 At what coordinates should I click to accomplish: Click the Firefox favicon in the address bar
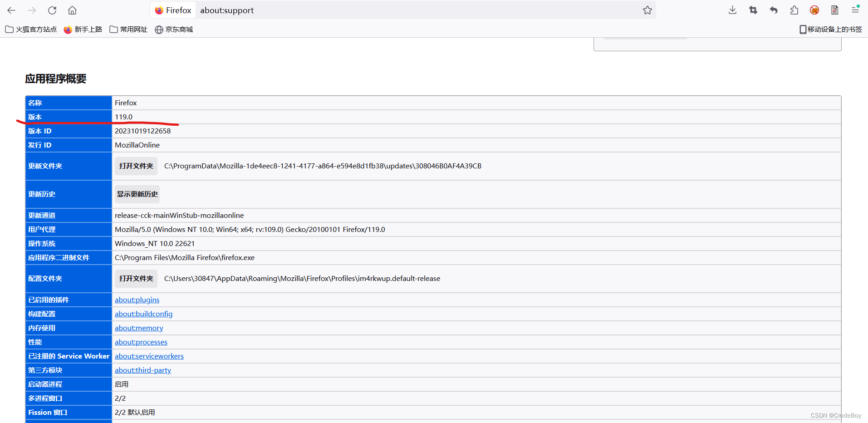[159, 10]
